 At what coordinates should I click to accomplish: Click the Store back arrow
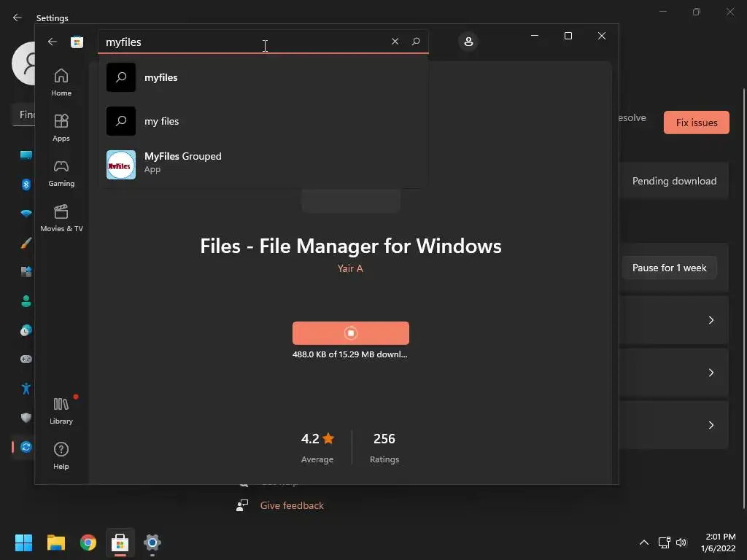52,42
